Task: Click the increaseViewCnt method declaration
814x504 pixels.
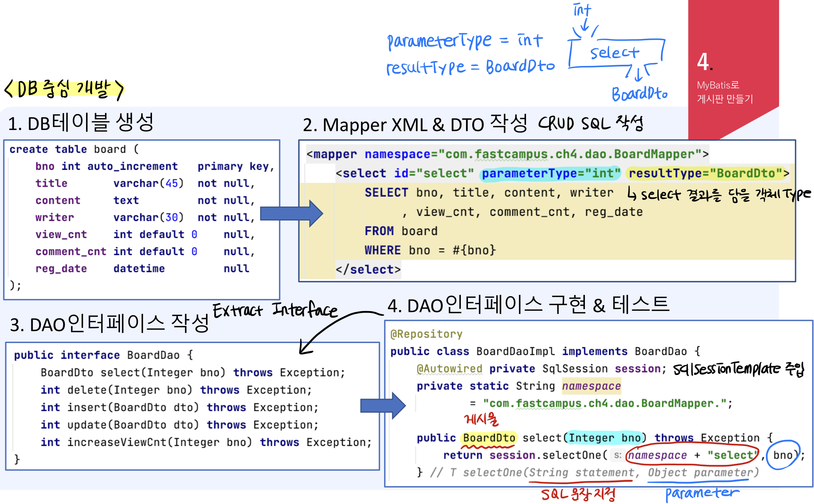Action: pos(206,442)
